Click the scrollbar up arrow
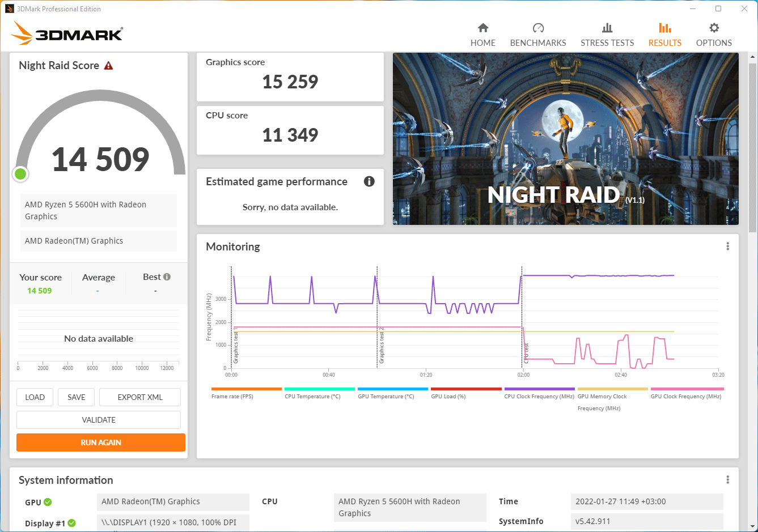 753,57
